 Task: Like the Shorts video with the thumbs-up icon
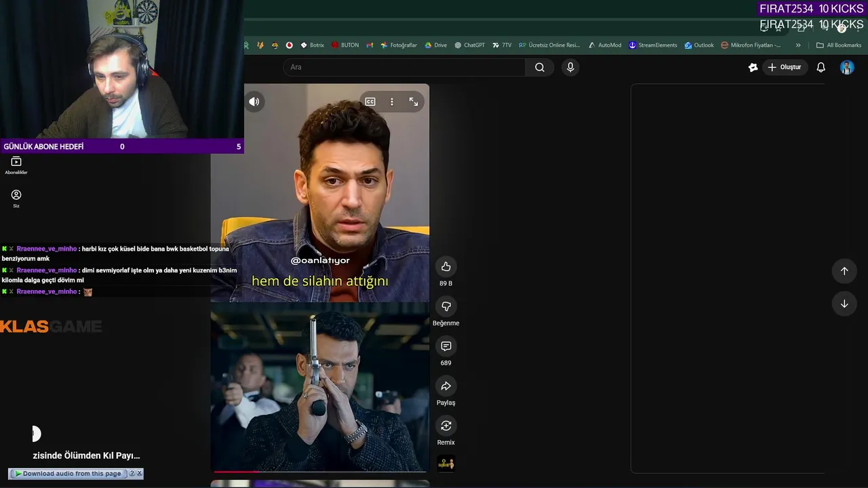pos(446,266)
